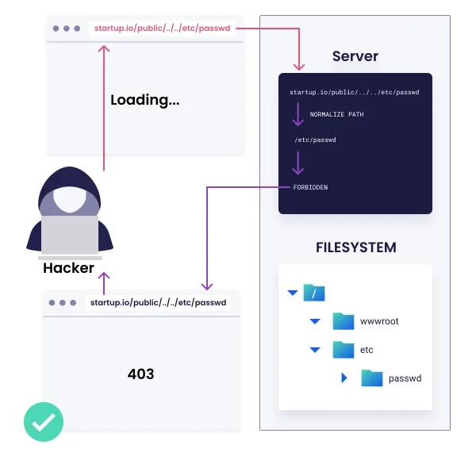Click second window dot of bottom browser
Image resolution: width=476 pixels, height=460 pixels.
pos(63,303)
